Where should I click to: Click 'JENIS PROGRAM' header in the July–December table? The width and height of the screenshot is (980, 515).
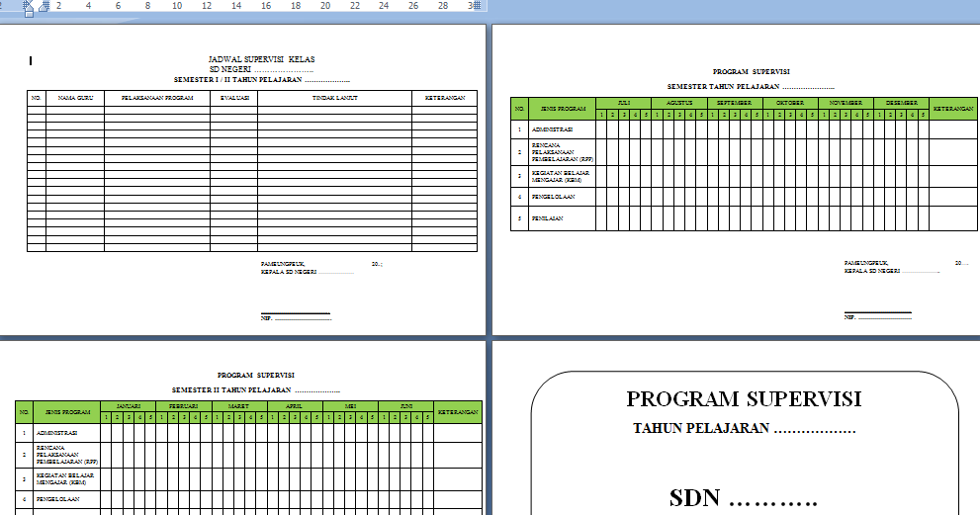click(x=562, y=109)
